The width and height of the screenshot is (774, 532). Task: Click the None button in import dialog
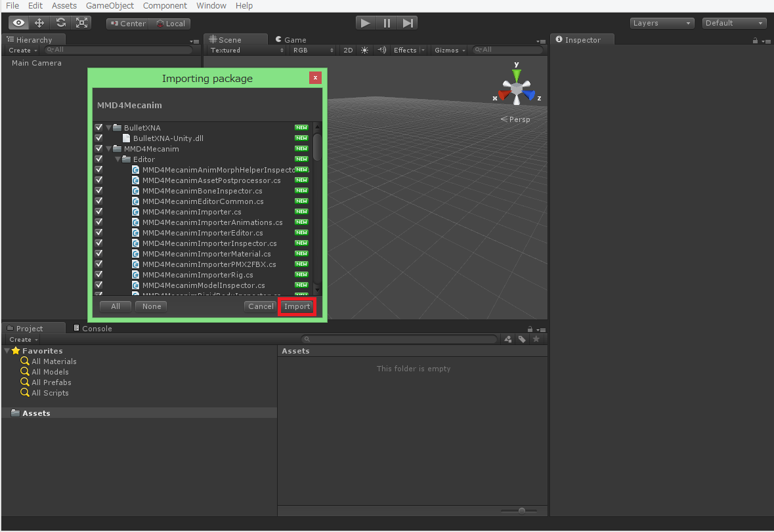point(152,306)
